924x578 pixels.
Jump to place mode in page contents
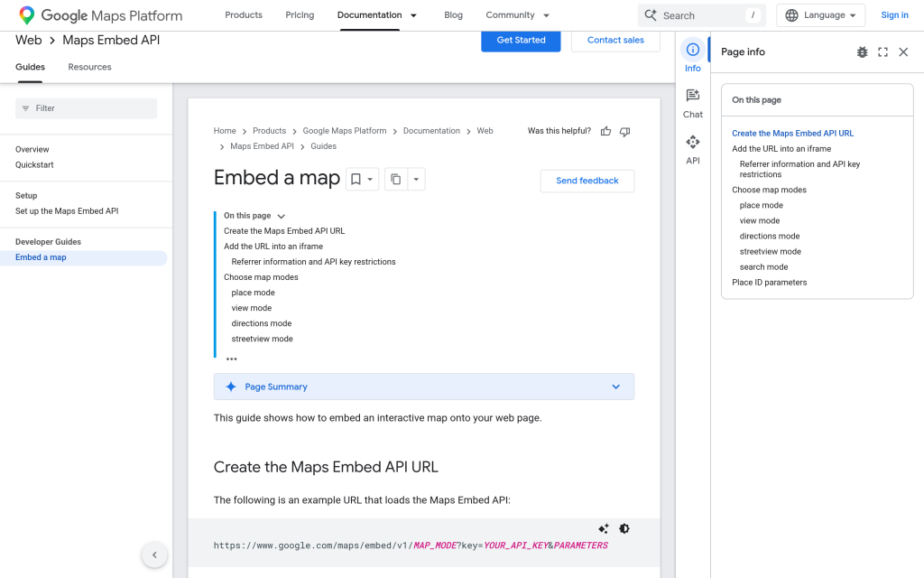tap(253, 293)
